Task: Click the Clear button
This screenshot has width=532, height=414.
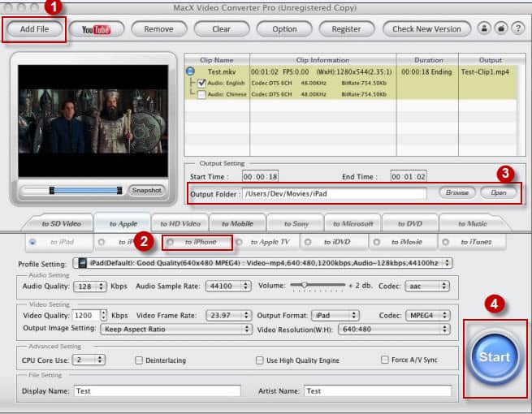Action: click(221, 29)
